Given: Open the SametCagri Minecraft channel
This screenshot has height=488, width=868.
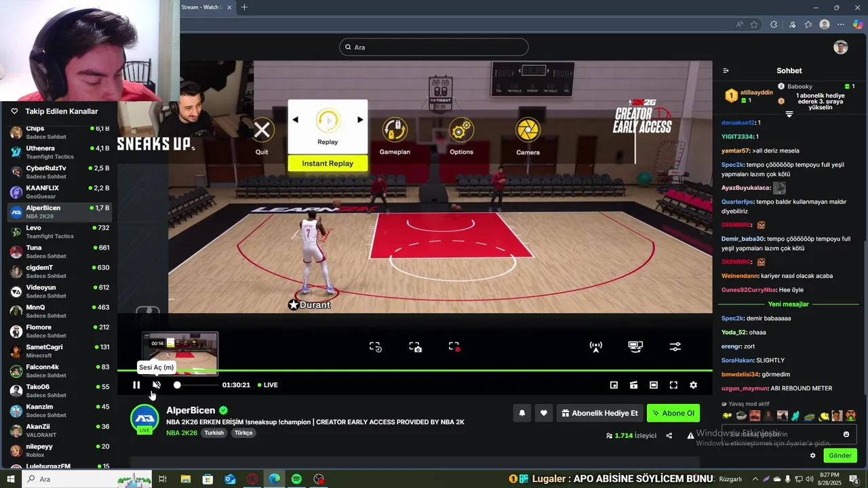Looking at the screenshot, I should [60, 351].
